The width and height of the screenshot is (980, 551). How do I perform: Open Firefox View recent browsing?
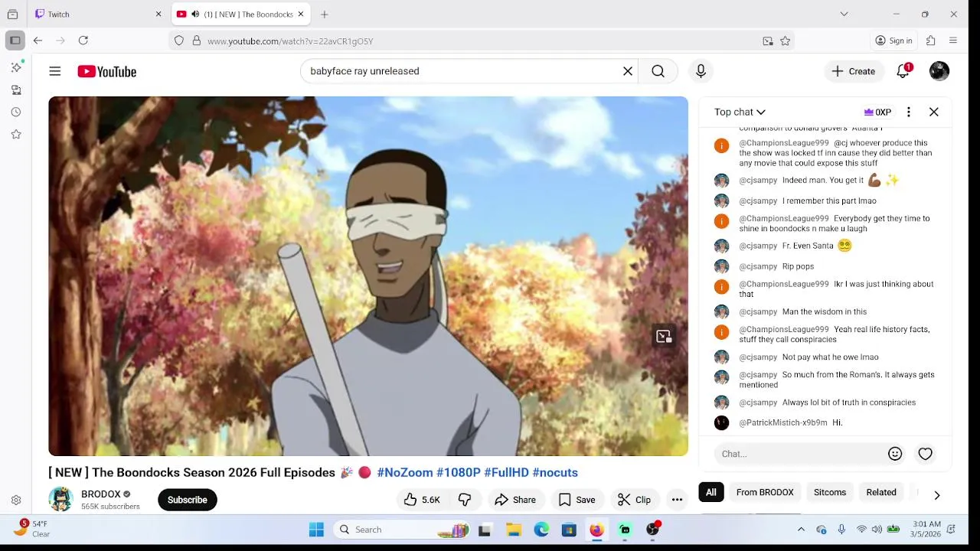point(12,14)
